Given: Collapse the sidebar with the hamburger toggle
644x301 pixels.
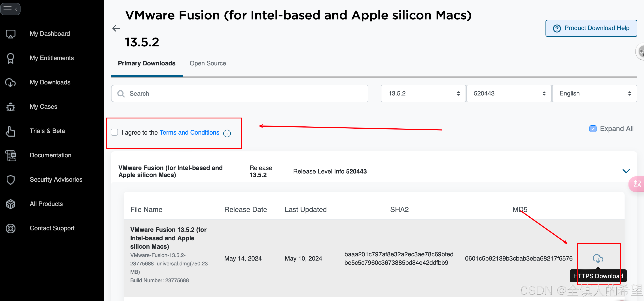Looking at the screenshot, I should (x=10, y=9).
